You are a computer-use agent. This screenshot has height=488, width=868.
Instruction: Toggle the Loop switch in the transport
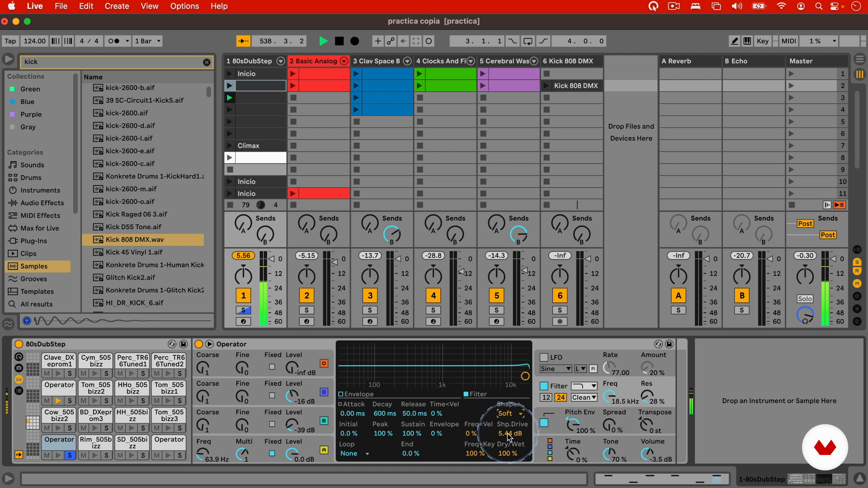528,41
